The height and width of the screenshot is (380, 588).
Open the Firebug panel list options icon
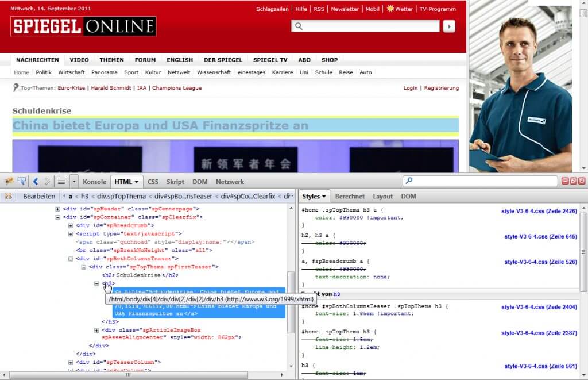click(60, 181)
